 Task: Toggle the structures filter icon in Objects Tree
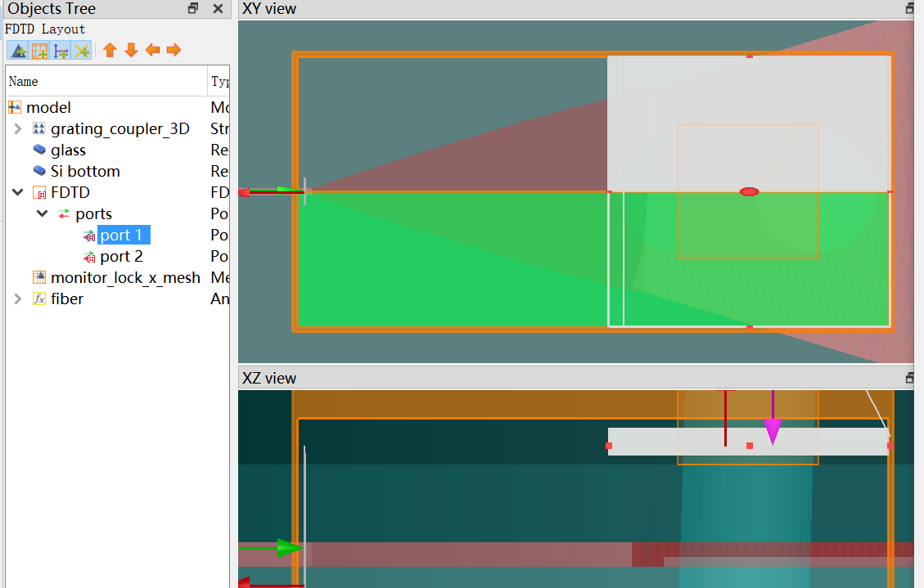click(x=17, y=51)
